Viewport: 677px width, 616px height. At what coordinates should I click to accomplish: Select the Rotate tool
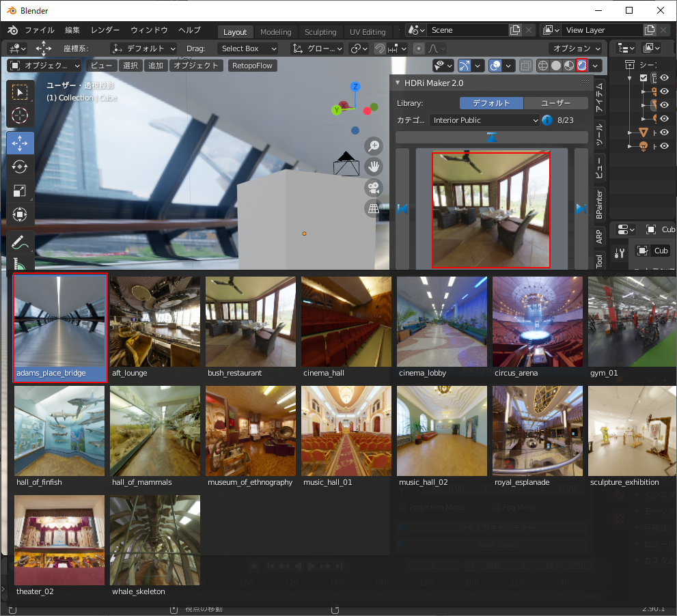pyautogui.click(x=20, y=167)
